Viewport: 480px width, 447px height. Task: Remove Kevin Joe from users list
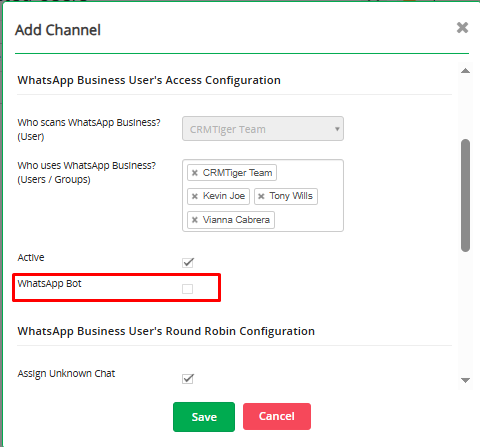click(x=195, y=196)
